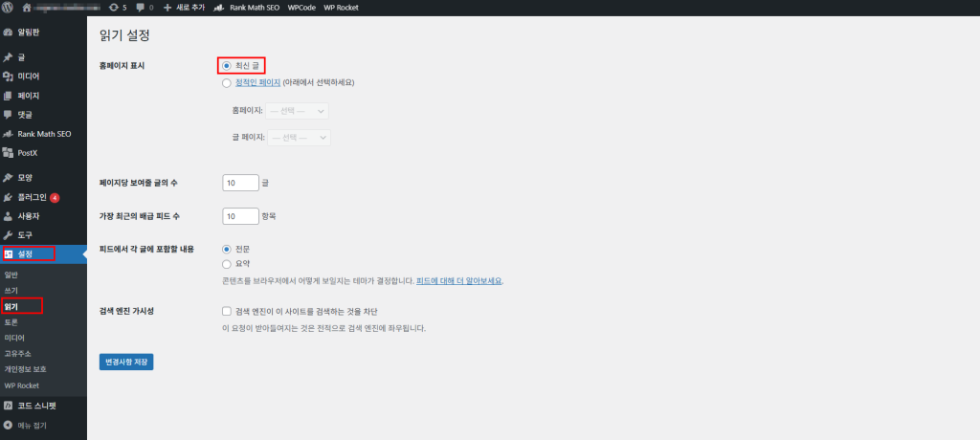
Task: Click the 검색 엔진 가시성 label
Action: 127,311
